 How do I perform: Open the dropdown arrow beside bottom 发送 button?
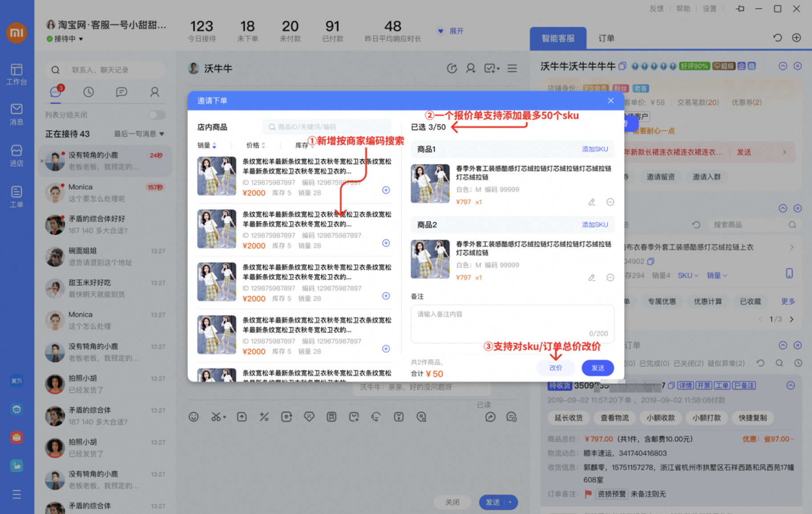point(510,502)
